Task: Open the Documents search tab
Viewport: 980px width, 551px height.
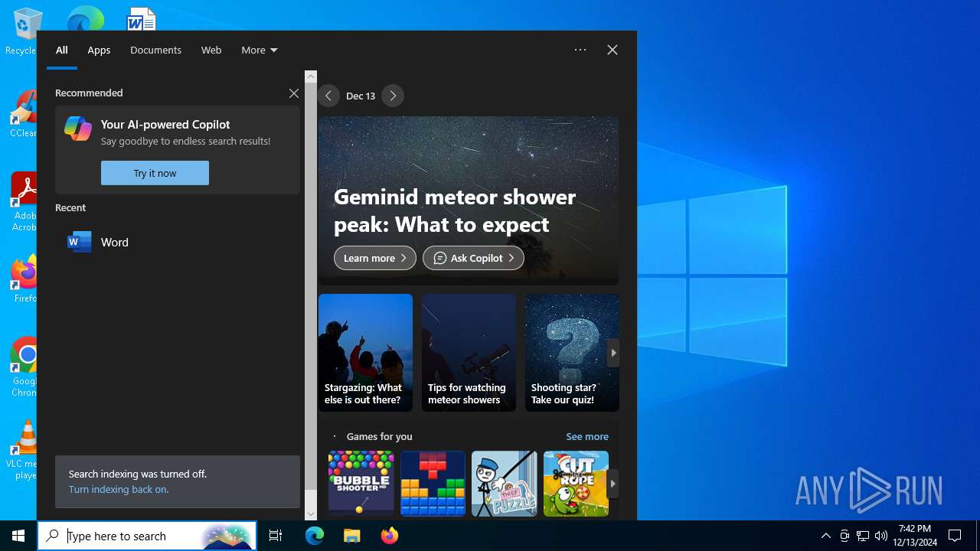Action: tap(155, 50)
